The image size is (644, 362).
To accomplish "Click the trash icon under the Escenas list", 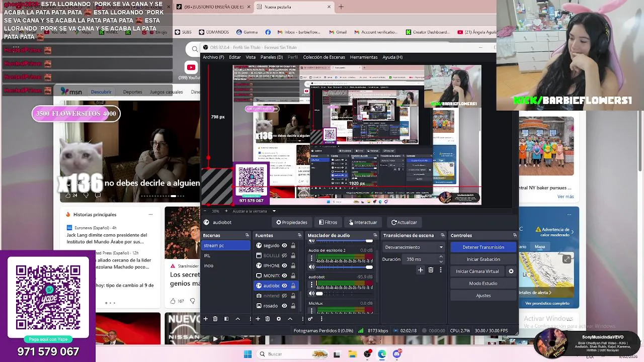I will click(x=215, y=319).
